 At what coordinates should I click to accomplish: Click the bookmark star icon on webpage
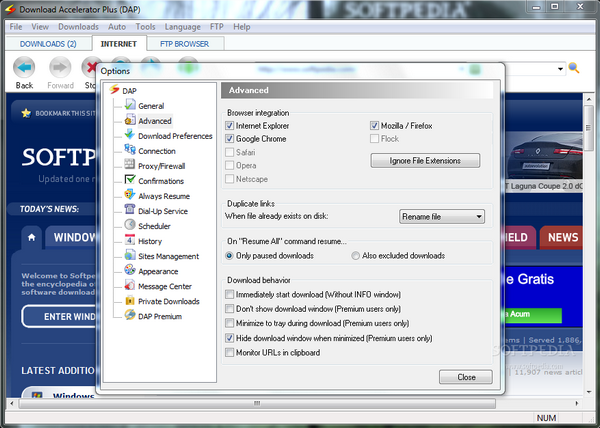click(x=26, y=113)
